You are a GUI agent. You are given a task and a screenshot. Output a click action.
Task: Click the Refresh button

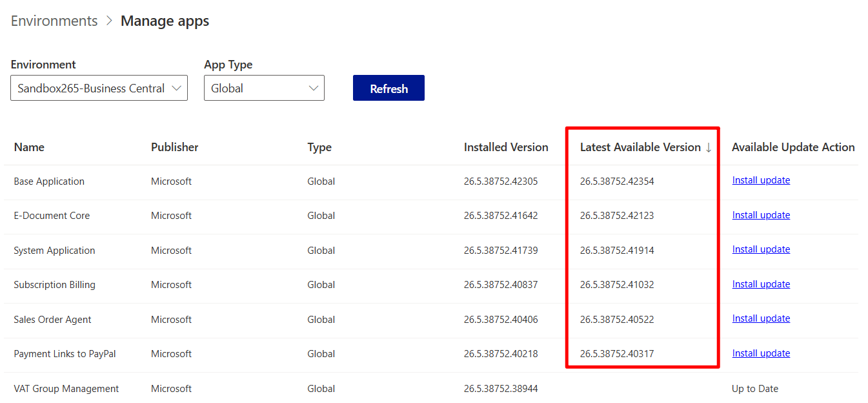[389, 88]
